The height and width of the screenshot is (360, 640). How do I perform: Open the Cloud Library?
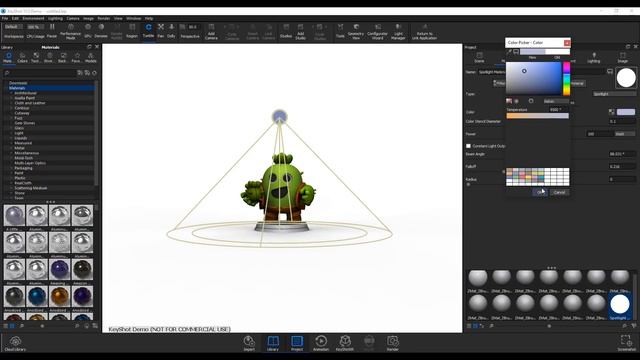coord(15,344)
